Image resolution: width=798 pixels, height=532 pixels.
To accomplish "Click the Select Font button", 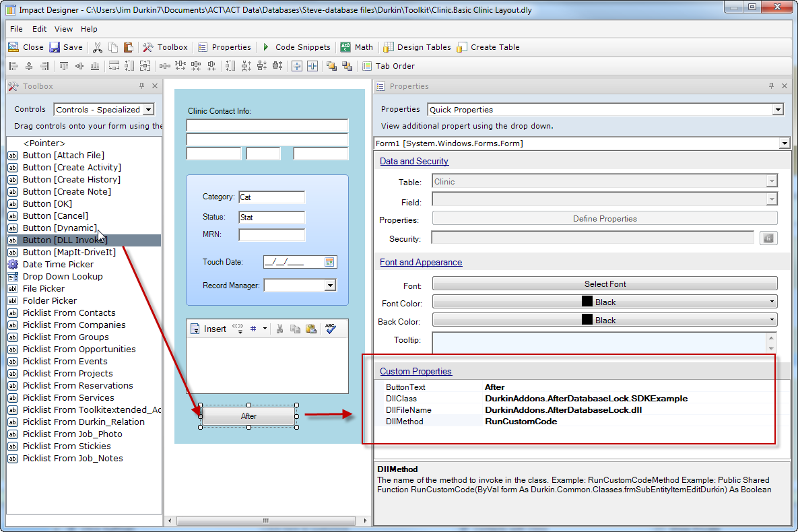I will pos(605,284).
